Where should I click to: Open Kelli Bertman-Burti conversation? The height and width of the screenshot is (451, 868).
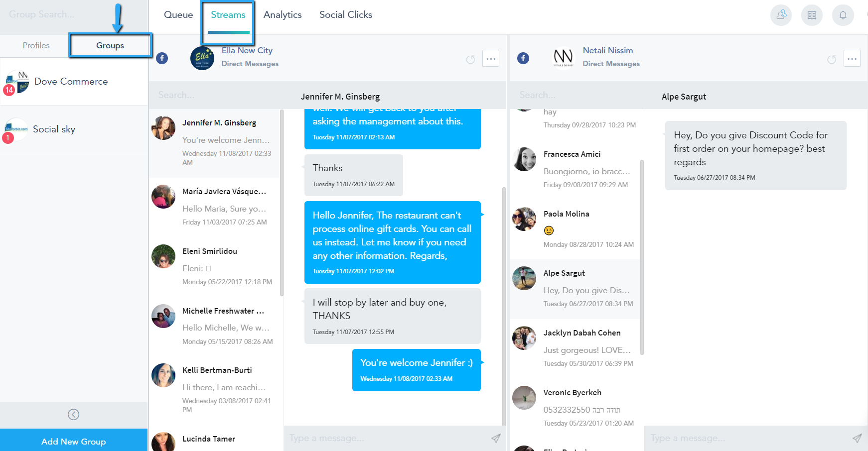coord(214,390)
